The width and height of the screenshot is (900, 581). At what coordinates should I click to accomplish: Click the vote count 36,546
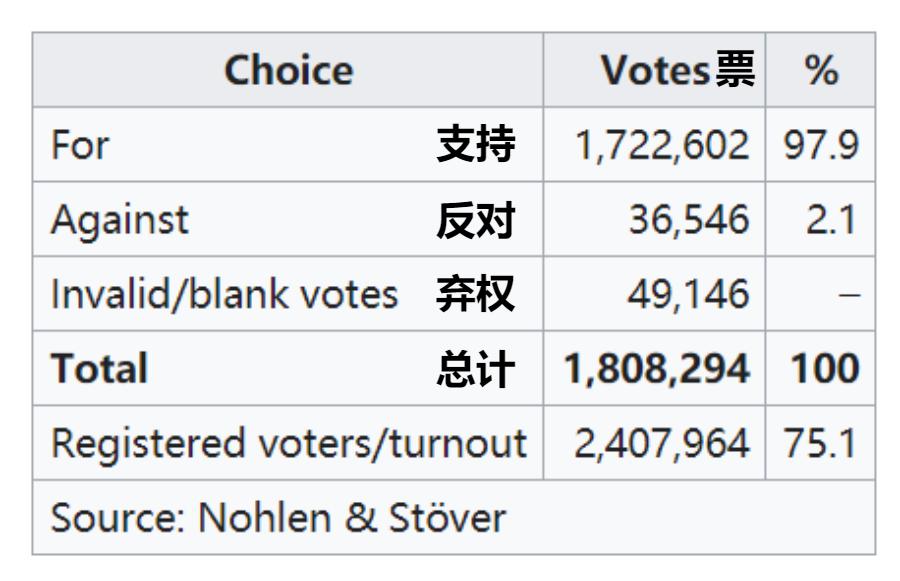click(x=688, y=220)
